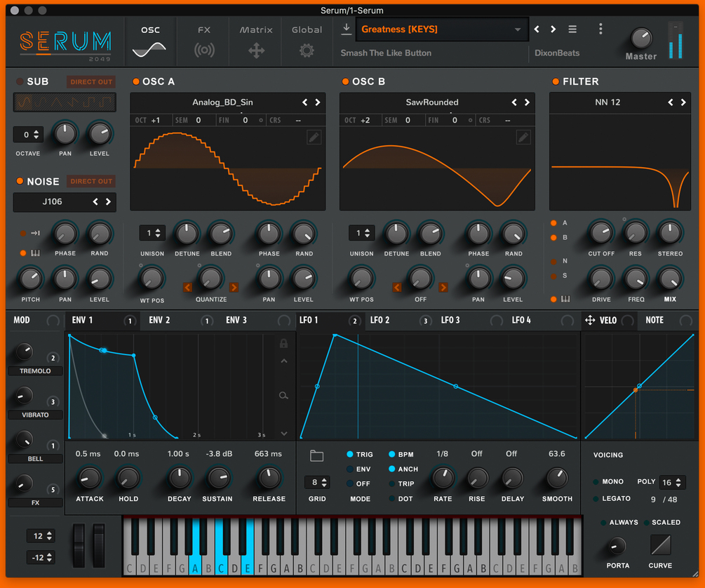Screen dimensions: 705x588
Task: Enable the MONO voicing option
Action: point(596,482)
